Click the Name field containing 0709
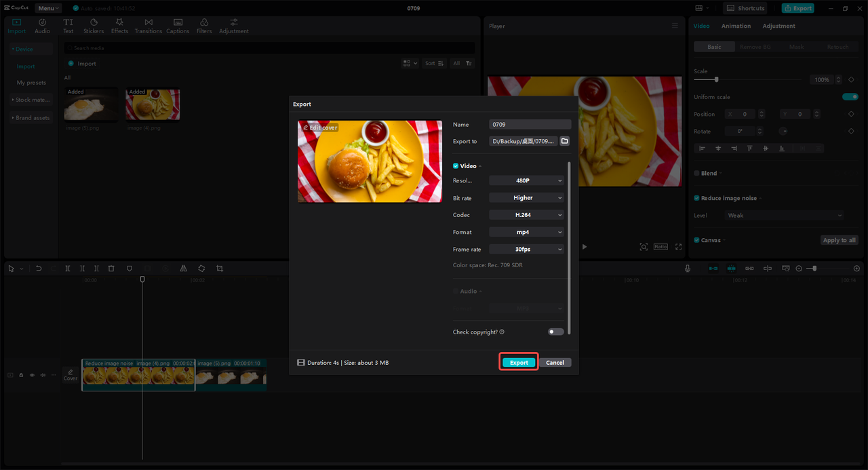Screen dimensions: 868x470 coord(530,125)
